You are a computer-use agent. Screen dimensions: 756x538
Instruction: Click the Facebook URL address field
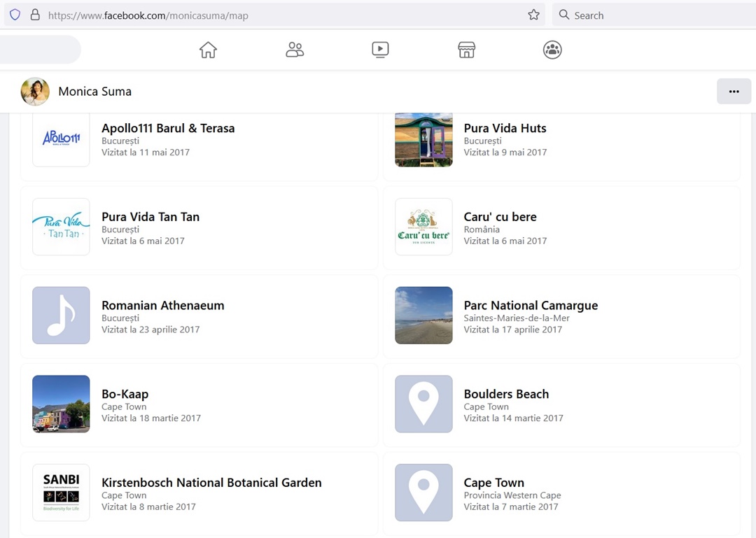point(280,15)
